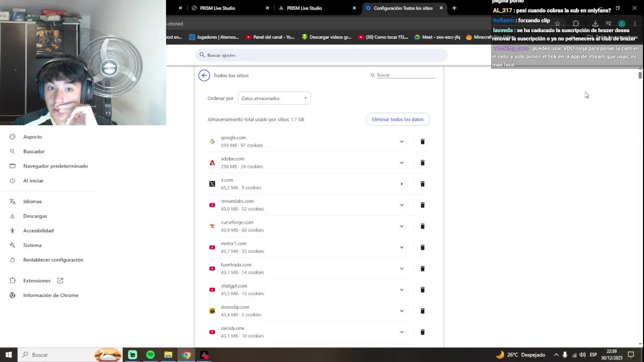
Task: Show hidden system tray icons
Action: tap(556, 355)
